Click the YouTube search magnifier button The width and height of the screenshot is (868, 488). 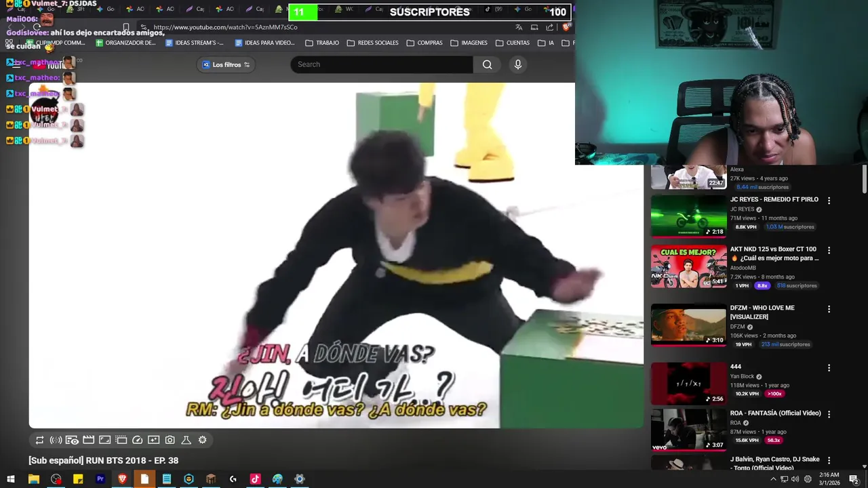[x=487, y=64]
